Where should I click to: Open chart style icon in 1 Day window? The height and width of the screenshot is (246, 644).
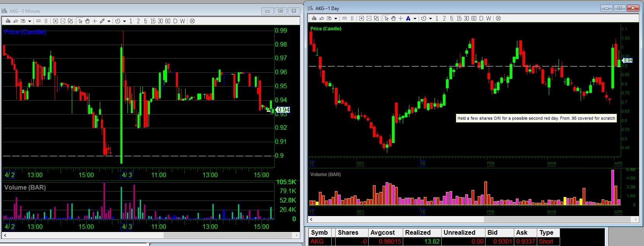314,18
